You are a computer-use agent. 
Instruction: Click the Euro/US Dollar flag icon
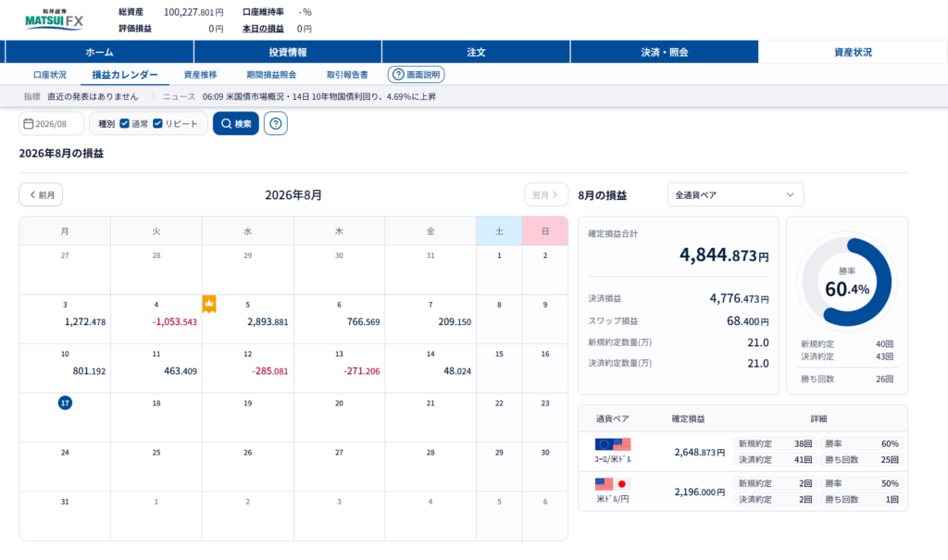point(613,444)
